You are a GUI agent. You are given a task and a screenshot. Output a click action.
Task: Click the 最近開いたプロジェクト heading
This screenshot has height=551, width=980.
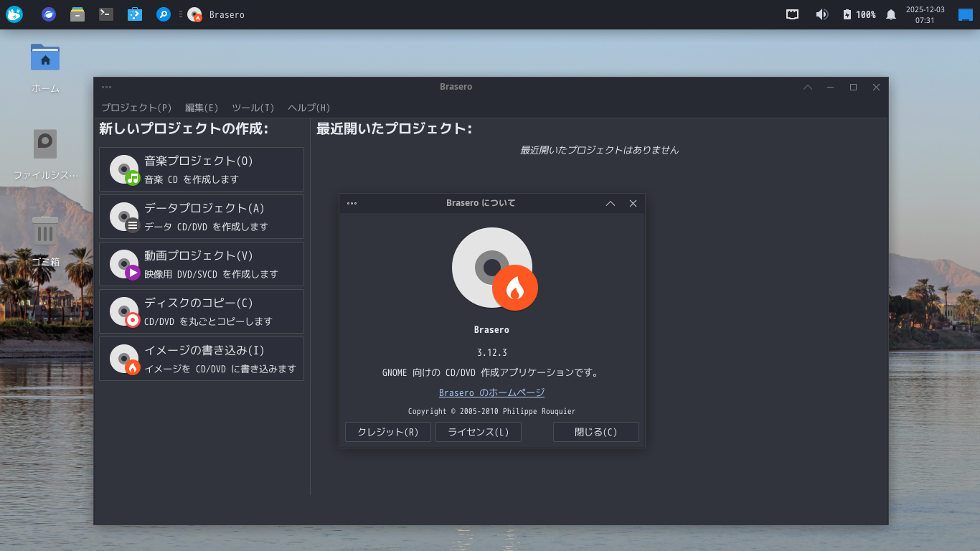point(395,129)
